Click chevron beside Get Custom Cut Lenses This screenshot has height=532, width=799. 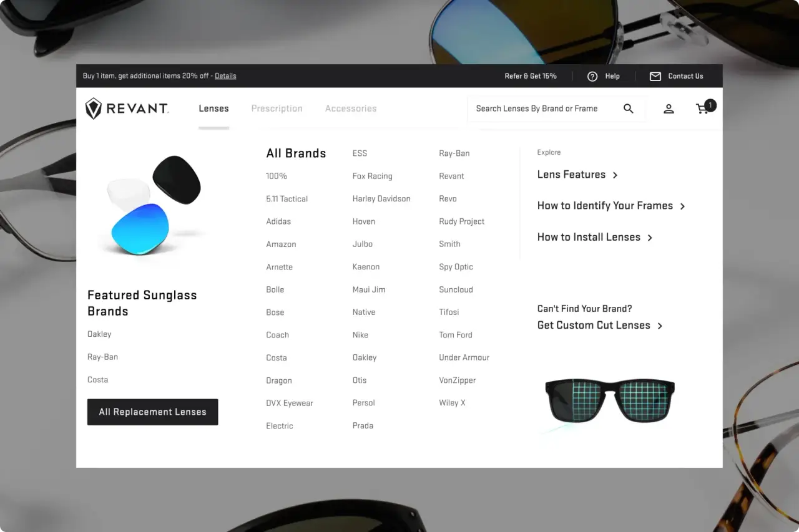[x=660, y=326]
